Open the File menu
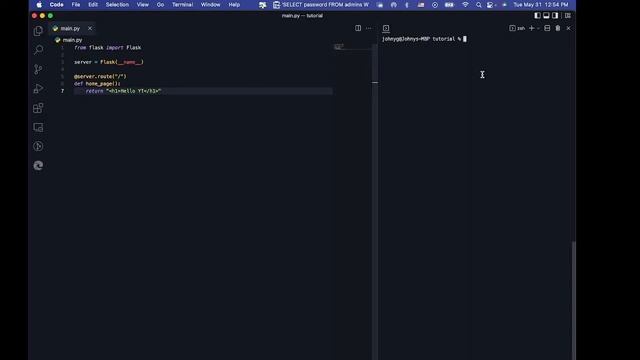 (x=76, y=4)
